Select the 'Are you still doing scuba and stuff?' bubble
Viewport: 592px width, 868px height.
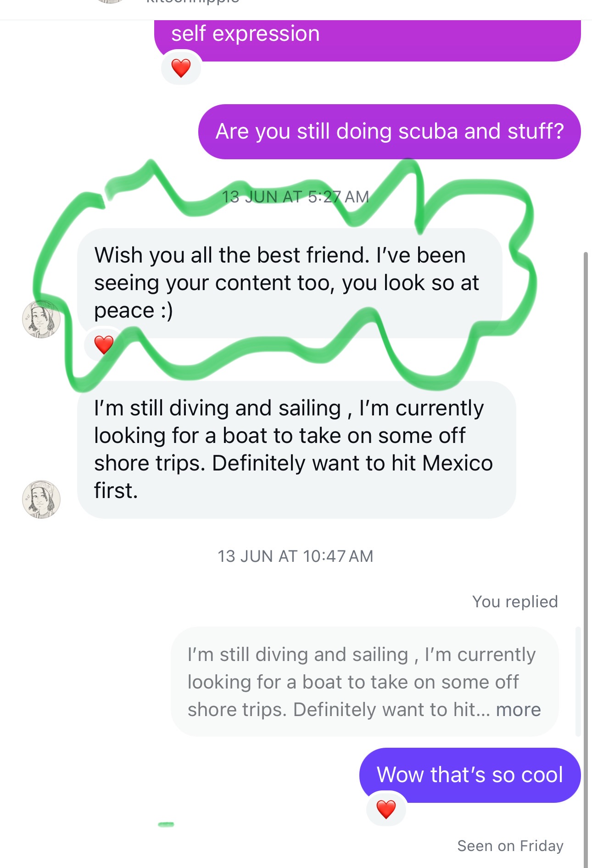pos(389,132)
